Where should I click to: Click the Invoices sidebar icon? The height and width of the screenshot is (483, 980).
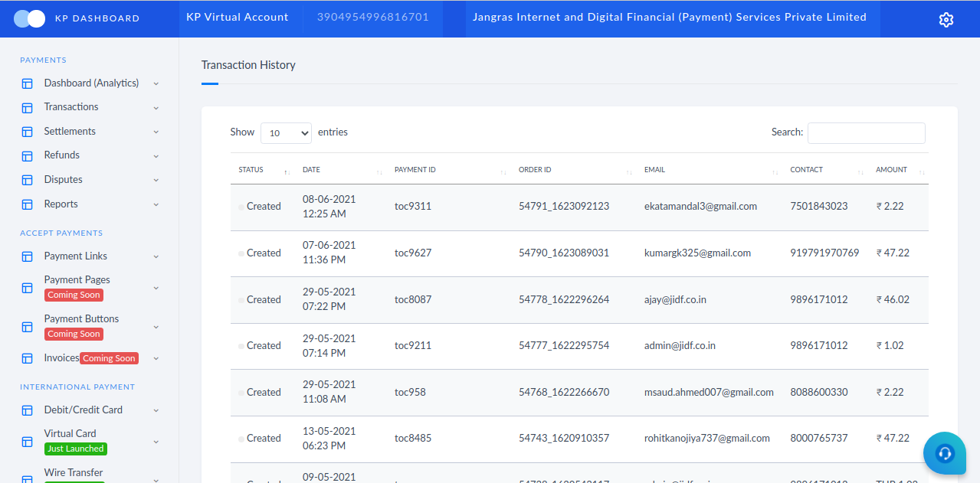[28, 358]
